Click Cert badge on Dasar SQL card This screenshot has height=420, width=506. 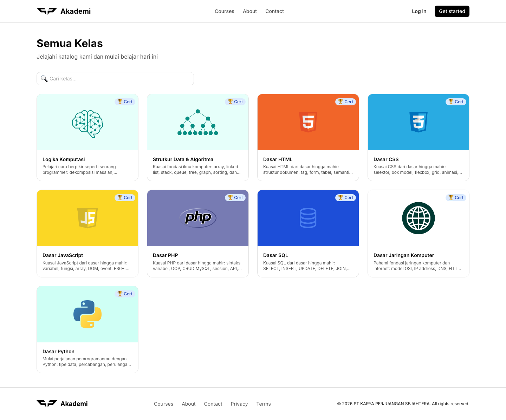(x=346, y=198)
